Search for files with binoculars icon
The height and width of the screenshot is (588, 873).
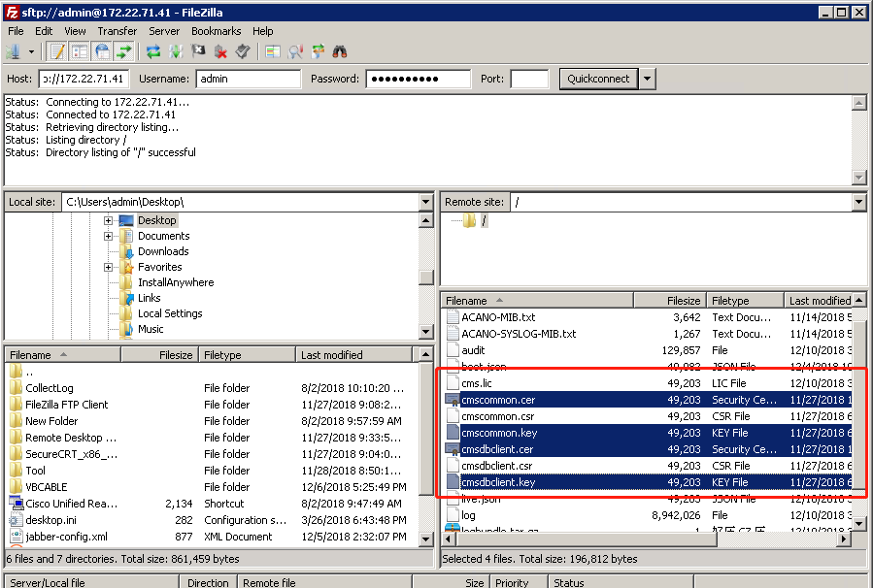(x=340, y=52)
